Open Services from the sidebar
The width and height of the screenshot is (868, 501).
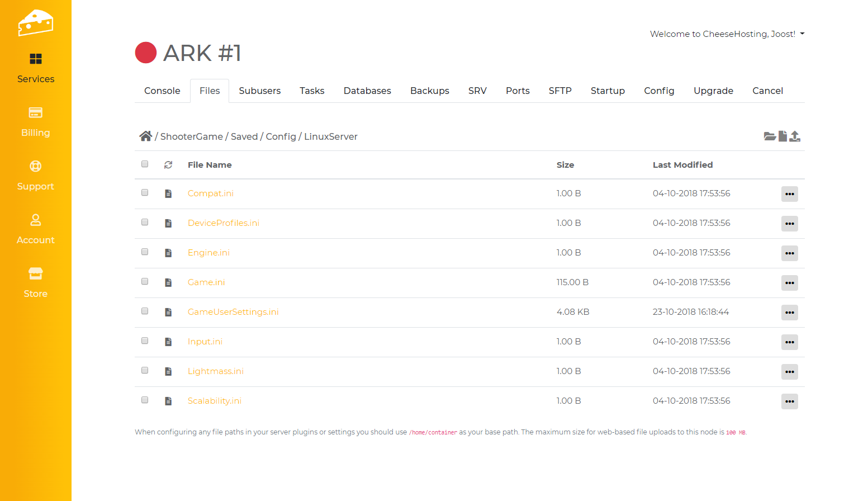pyautogui.click(x=36, y=68)
